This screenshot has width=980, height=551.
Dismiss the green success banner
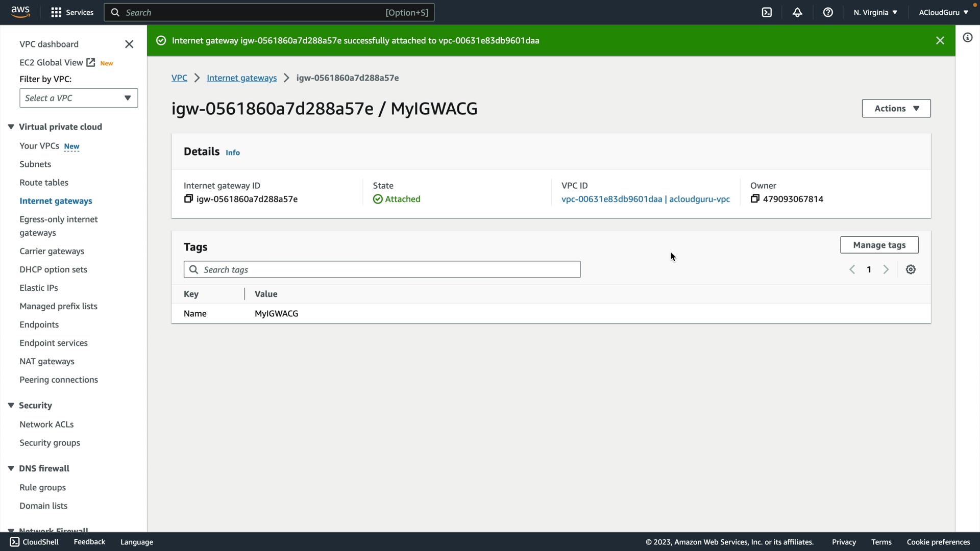[940, 40]
